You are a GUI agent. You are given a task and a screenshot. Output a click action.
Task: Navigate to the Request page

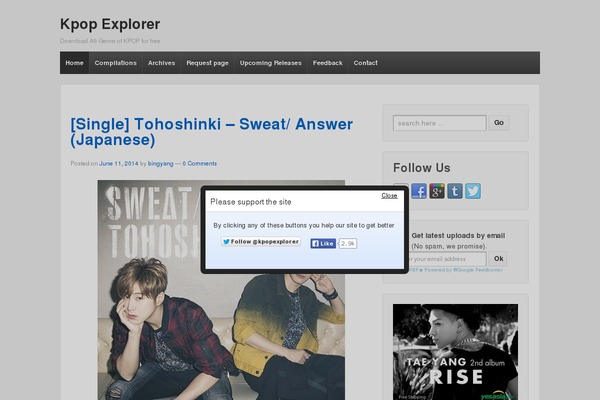207,63
